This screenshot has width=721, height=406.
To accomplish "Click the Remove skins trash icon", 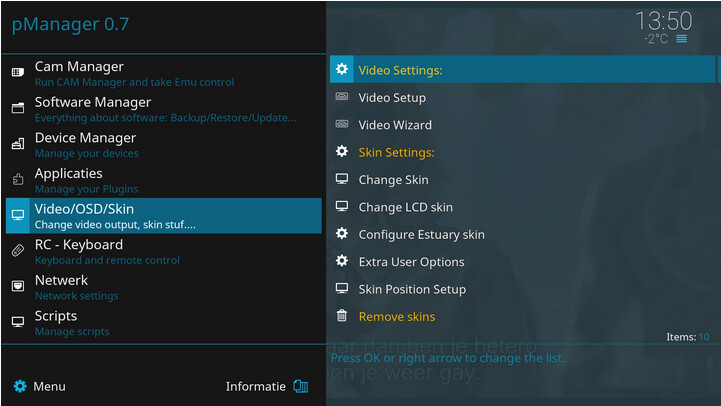I will click(342, 315).
